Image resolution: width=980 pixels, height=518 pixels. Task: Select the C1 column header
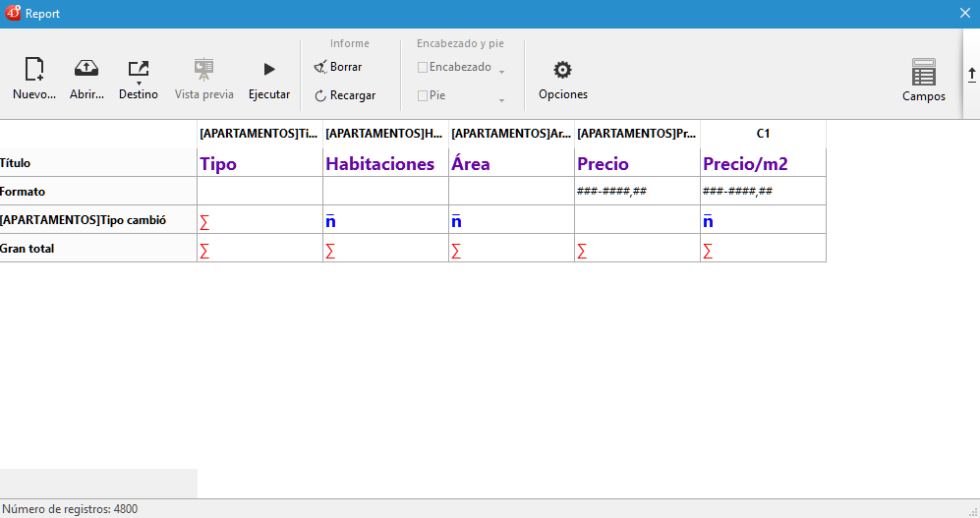coord(763,133)
